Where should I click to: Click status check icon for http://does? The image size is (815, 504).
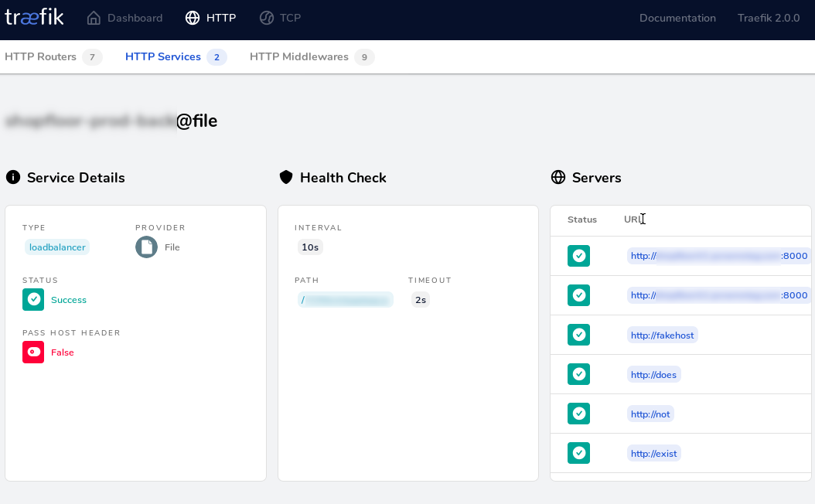coord(578,374)
